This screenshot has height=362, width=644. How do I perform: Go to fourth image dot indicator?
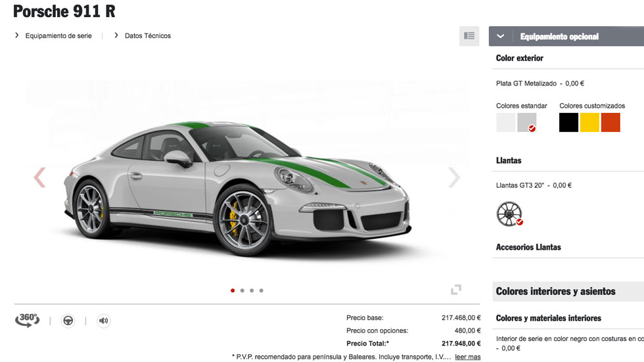(x=262, y=290)
